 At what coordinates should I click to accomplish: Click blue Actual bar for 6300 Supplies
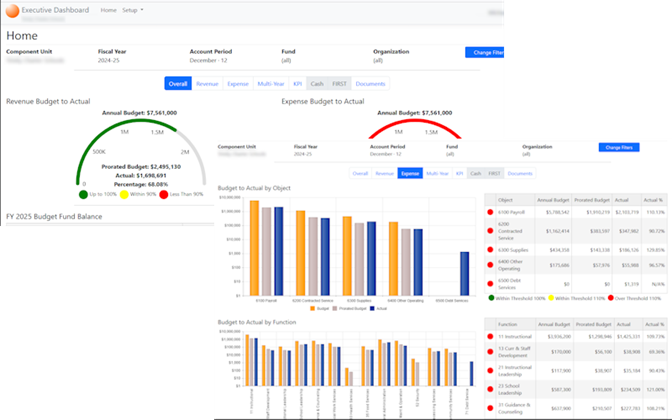[x=372, y=258]
